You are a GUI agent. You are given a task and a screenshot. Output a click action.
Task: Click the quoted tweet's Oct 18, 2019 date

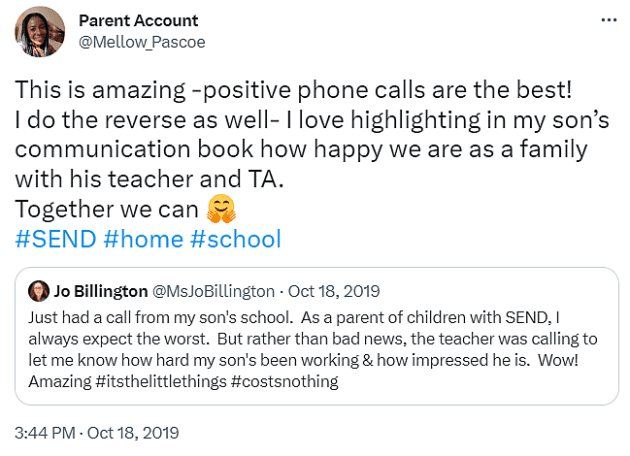coord(335,291)
